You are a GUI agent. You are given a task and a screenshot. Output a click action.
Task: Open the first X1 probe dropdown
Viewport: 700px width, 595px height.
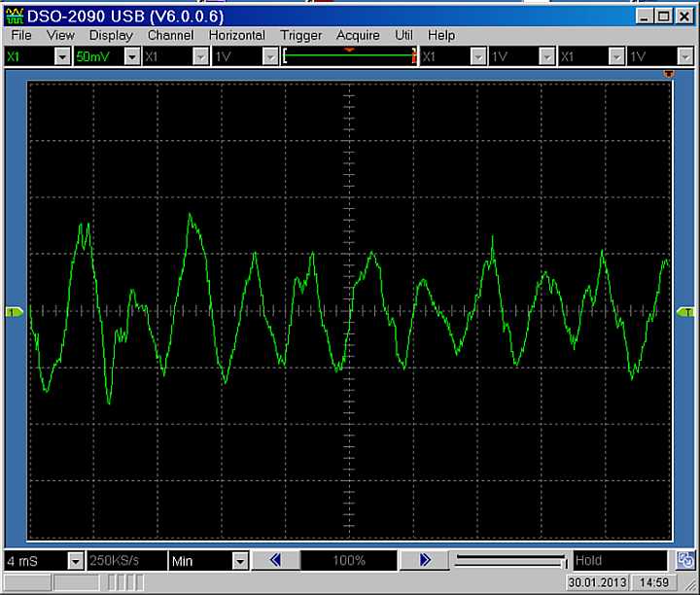62,57
